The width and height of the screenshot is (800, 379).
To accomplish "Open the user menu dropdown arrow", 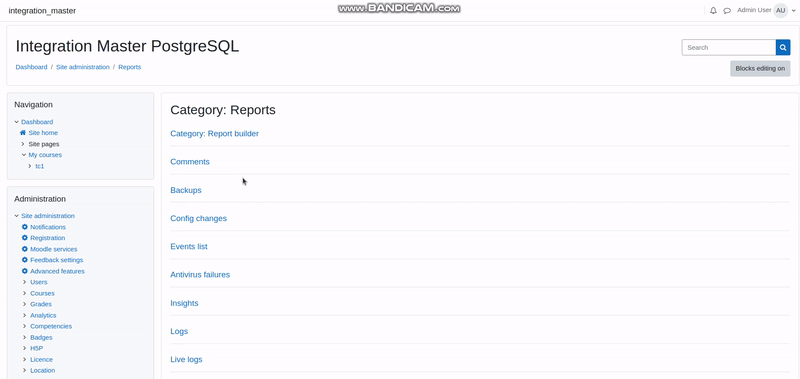I will [794, 11].
